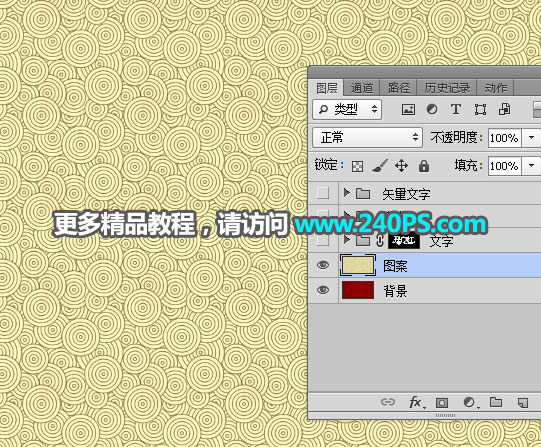Click mask link chain on 文字 group

(x=380, y=240)
